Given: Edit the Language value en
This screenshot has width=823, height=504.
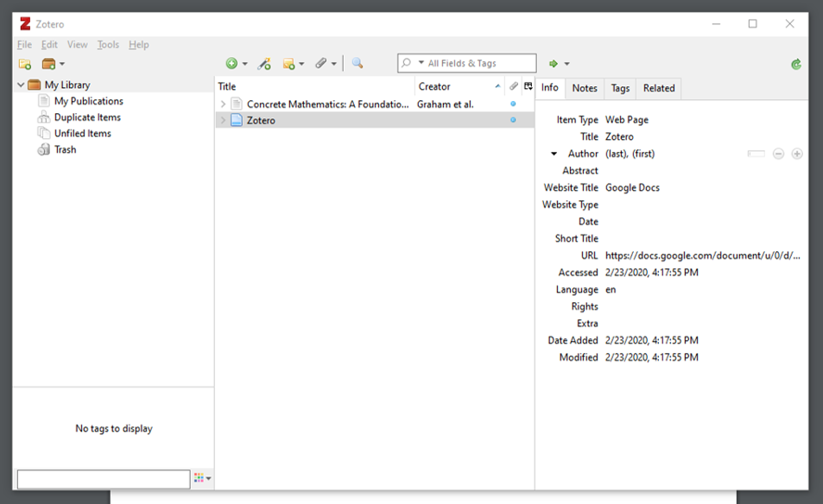Looking at the screenshot, I should tap(611, 289).
